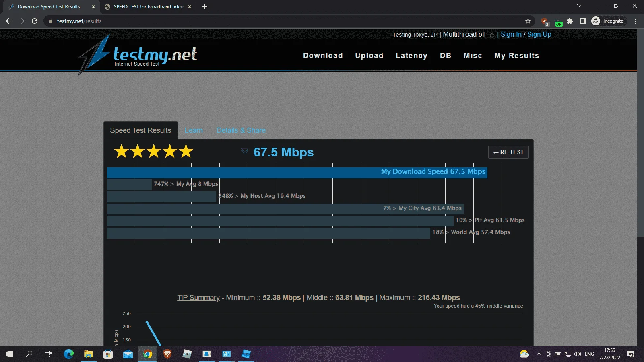
Task: Show hidden system tray icons
Action: tap(539, 354)
